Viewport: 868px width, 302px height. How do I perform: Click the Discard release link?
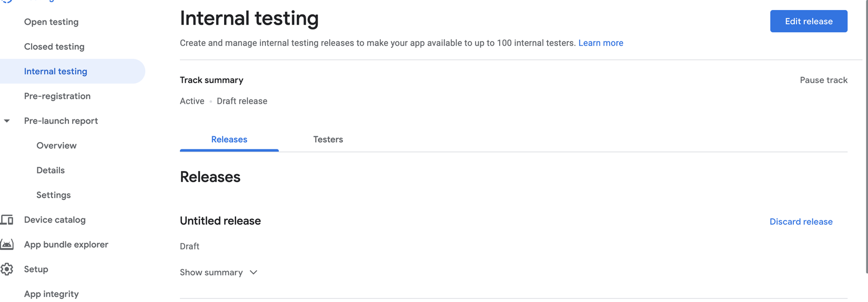coord(801,222)
